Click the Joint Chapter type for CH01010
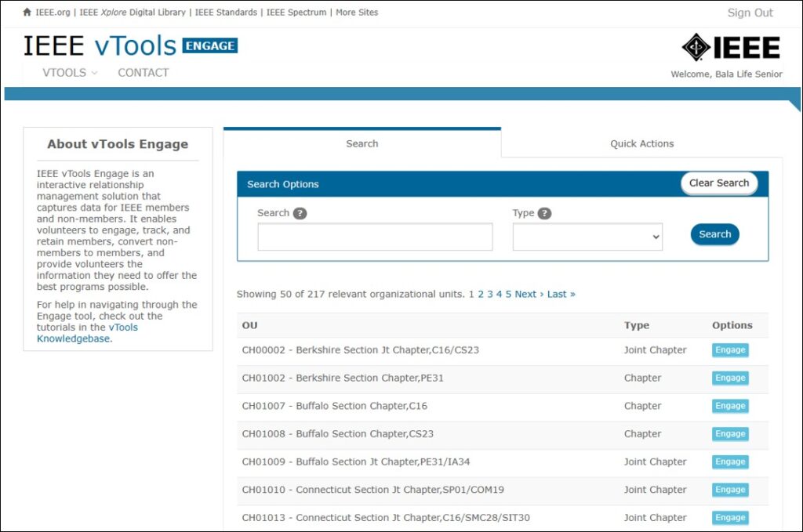The image size is (803, 532). (655, 490)
